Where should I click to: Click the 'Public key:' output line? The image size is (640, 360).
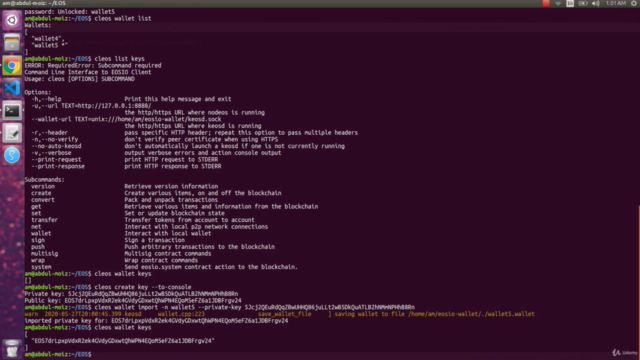[133, 301]
